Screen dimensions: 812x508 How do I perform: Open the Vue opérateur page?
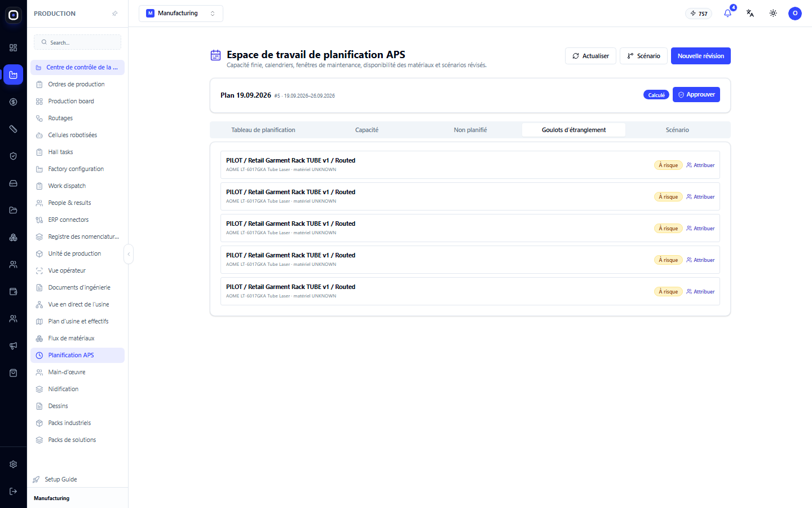coord(77,270)
